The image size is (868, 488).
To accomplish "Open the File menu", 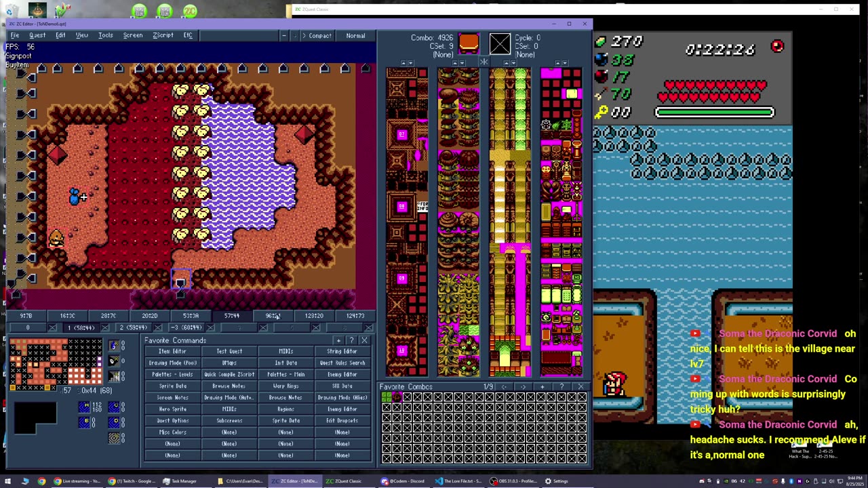I will tap(14, 35).
